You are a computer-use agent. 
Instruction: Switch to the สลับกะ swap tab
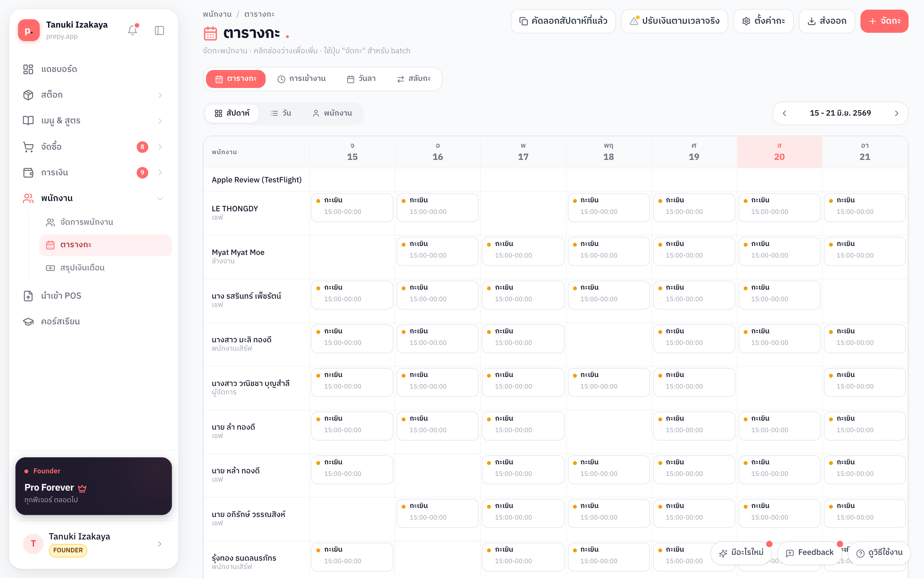tap(414, 79)
